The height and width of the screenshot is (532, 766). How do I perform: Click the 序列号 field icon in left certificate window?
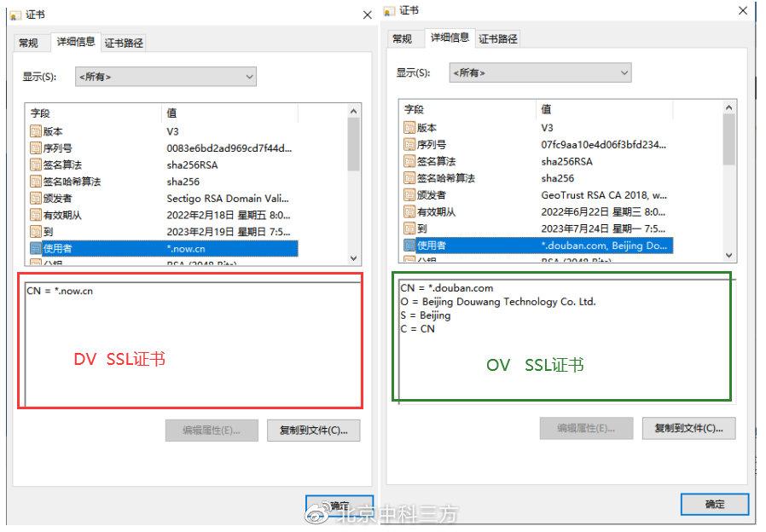pyautogui.click(x=36, y=147)
